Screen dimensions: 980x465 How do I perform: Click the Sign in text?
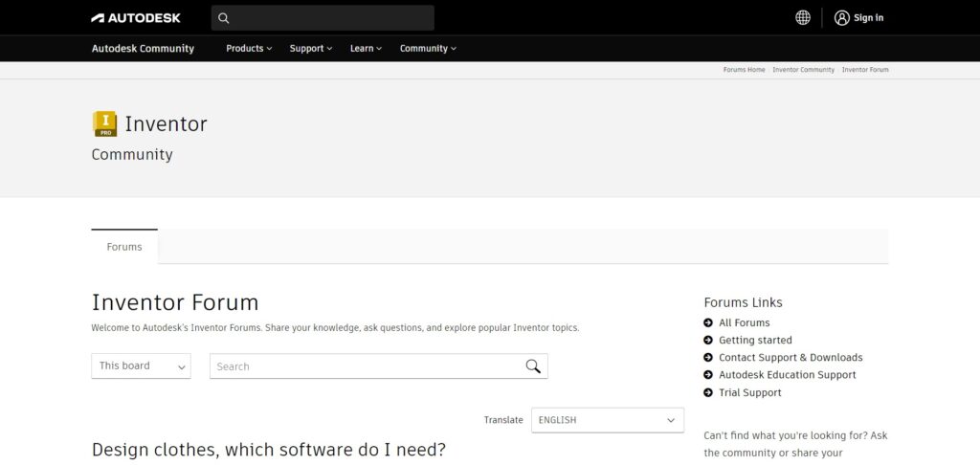(868, 17)
